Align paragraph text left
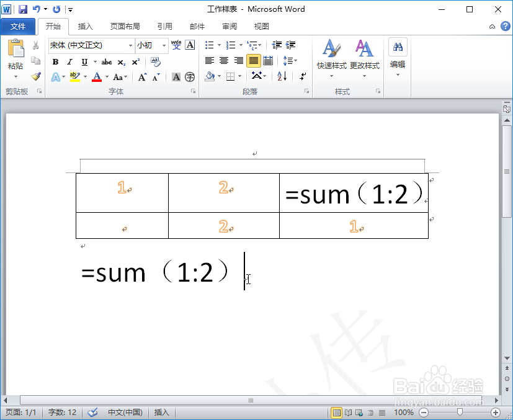The height and width of the screenshot is (420, 513). [x=210, y=61]
